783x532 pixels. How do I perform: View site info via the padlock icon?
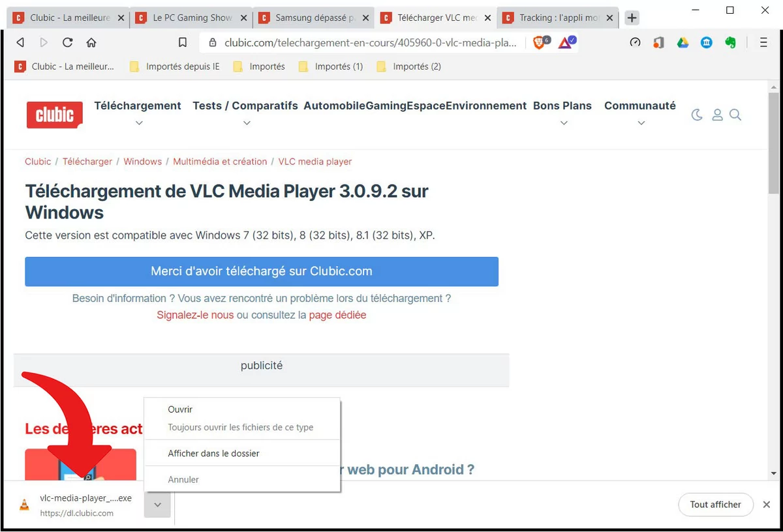(213, 43)
